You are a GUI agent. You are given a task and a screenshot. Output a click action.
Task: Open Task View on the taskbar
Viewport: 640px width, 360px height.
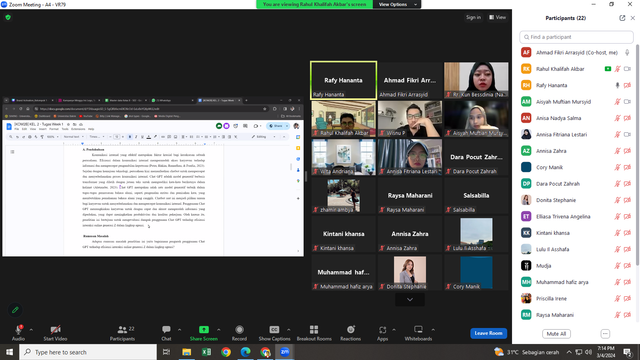(167, 352)
